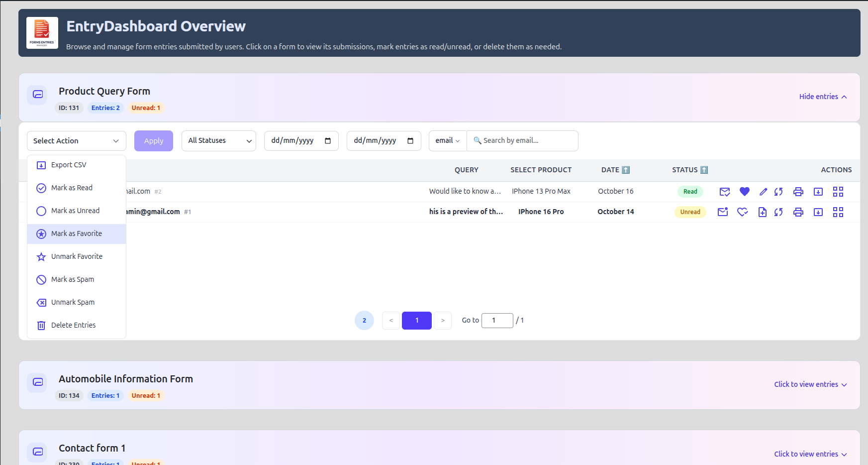Click the print icon on the Unread entry

click(x=798, y=212)
